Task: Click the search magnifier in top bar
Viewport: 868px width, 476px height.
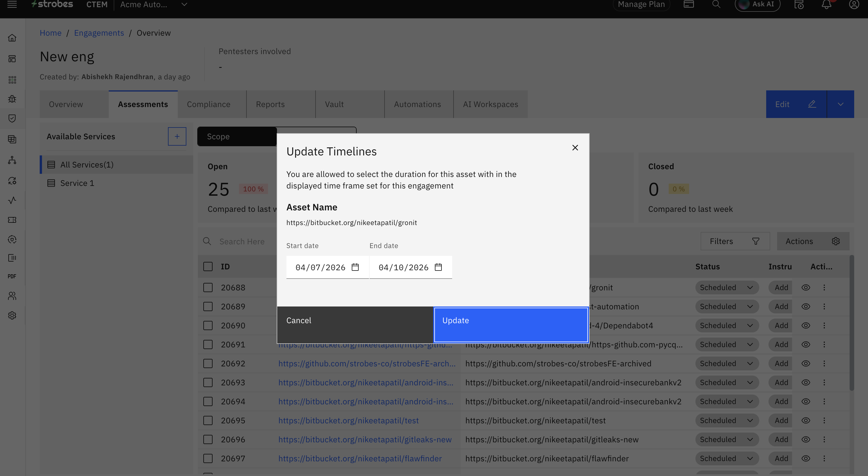Action: click(716, 5)
